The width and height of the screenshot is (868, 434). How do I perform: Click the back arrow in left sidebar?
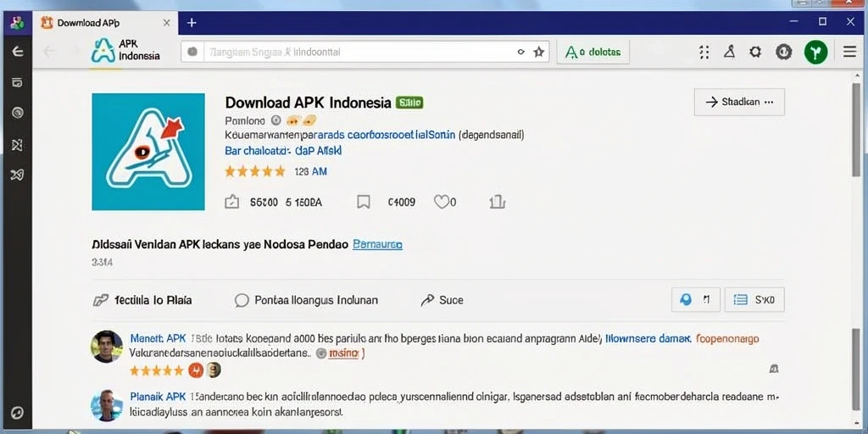pos(17,52)
